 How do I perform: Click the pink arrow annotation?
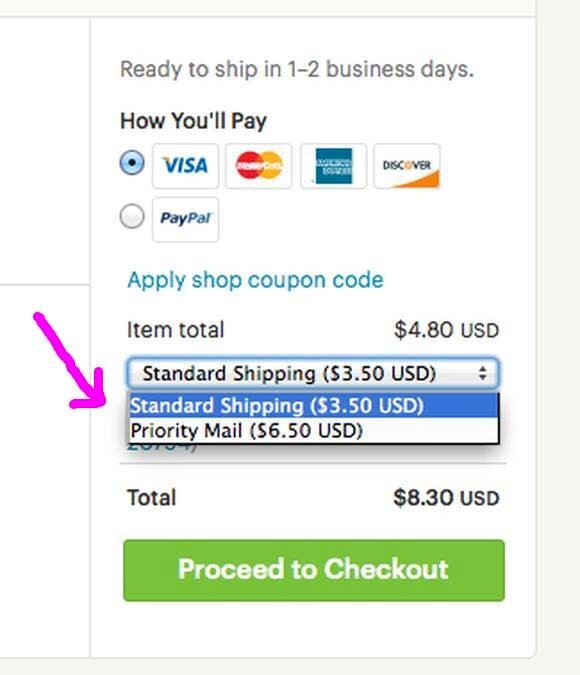[71, 361]
